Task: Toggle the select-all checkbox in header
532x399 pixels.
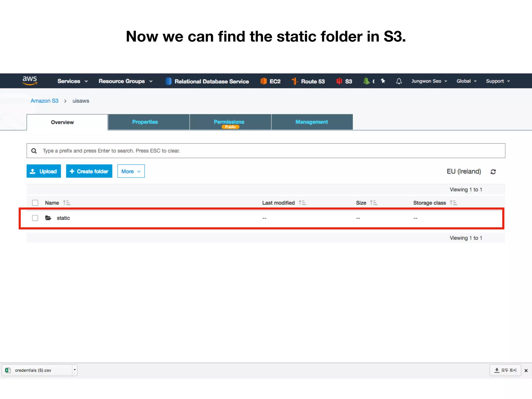Action: 35,203
